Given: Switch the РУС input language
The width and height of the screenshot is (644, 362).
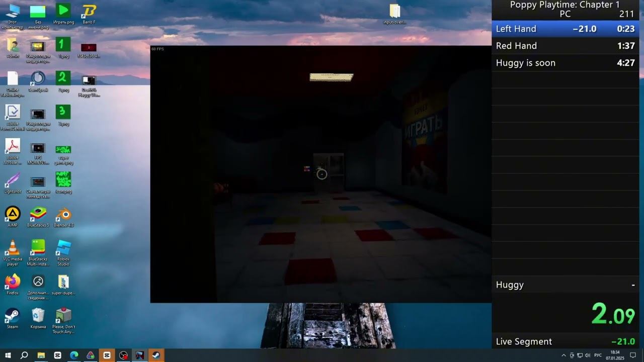Looking at the screenshot, I should pos(598,355).
